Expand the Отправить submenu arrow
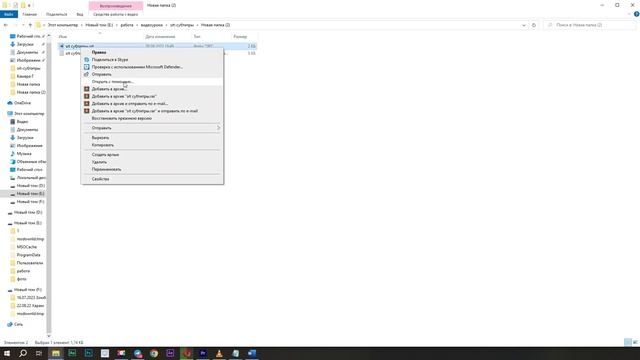640x360 pixels. (x=218, y=128)
